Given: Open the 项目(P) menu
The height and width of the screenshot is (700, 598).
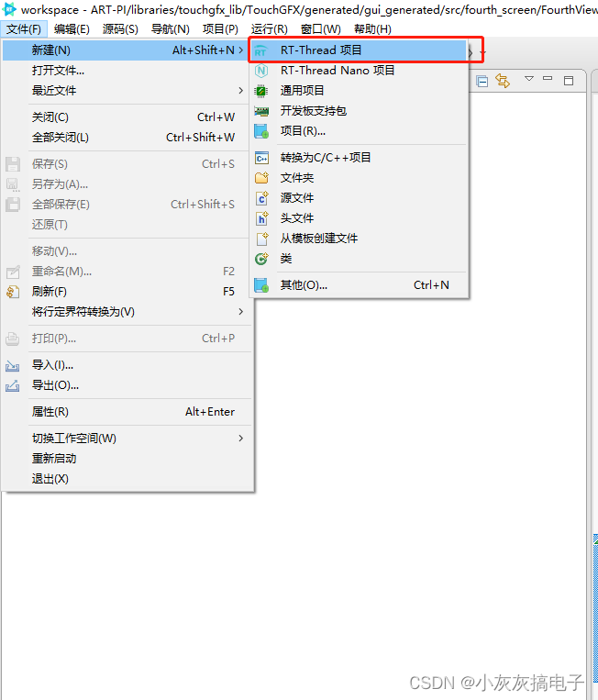Looking at the screenshot, I should click(220, 29).
